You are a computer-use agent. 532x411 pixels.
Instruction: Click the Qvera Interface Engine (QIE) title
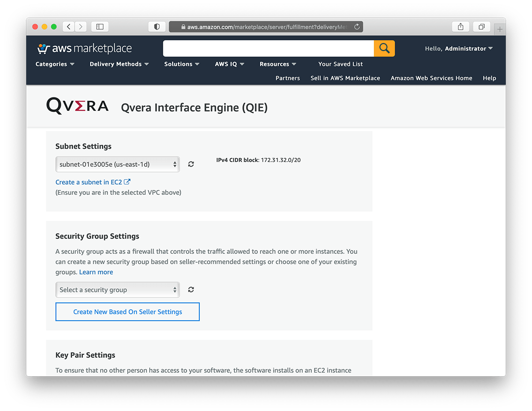pyautogui.click(x=194, y=108)
